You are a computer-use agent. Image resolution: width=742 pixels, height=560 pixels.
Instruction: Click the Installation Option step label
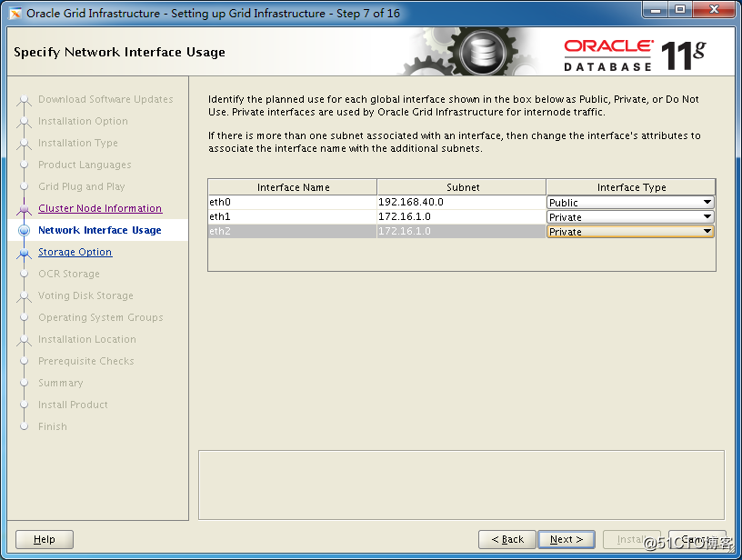click(x=83, y=121)
